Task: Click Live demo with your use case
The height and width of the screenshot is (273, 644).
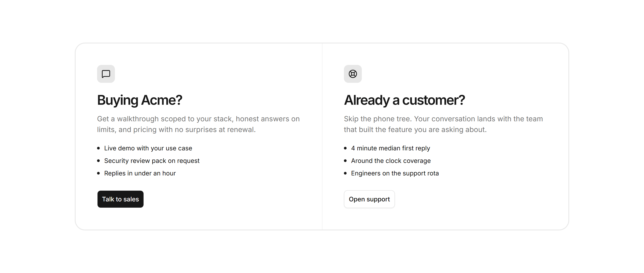Action: (148, 148)
